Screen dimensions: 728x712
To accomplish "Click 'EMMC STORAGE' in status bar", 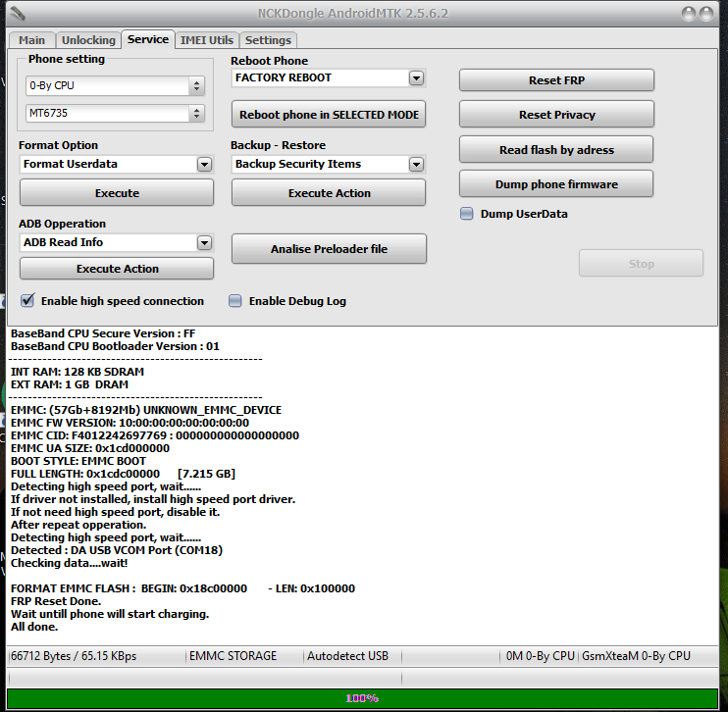I will click(234, 656).
